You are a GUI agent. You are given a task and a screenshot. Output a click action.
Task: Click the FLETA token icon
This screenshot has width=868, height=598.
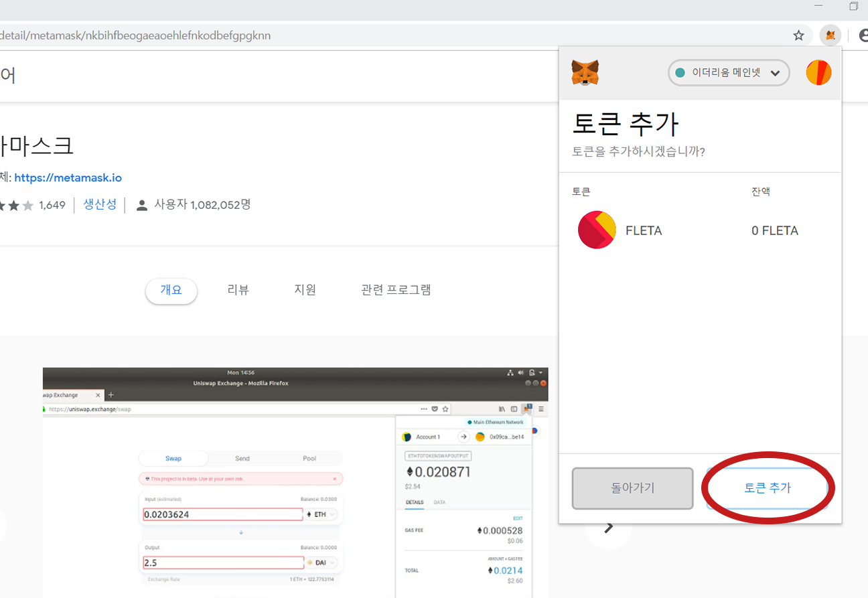(x=596, y=230)
